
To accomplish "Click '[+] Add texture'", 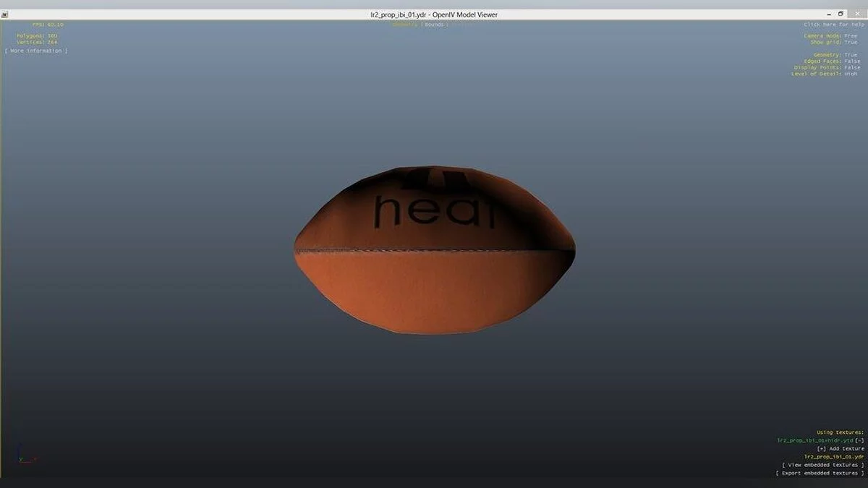I will point(841,449).
